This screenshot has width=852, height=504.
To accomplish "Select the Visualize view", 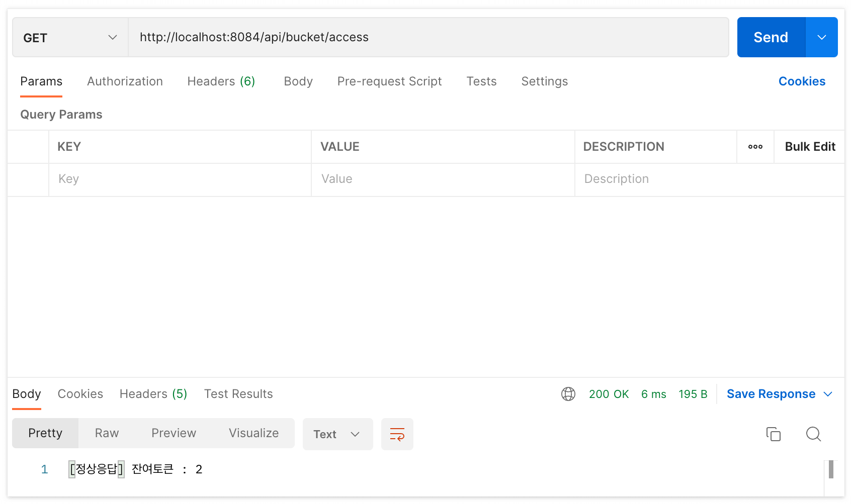I will (x=253, y=433).
